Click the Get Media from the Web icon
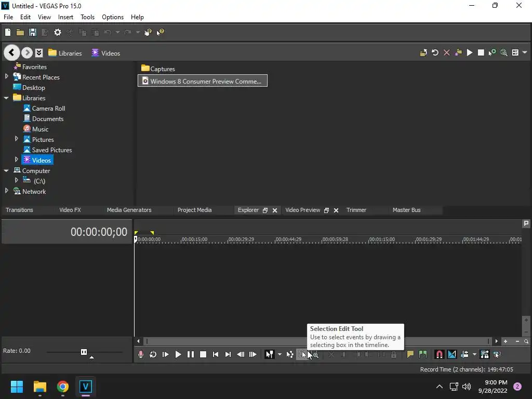This screenshot has width=532, height=399. click(x=504, y=52)
